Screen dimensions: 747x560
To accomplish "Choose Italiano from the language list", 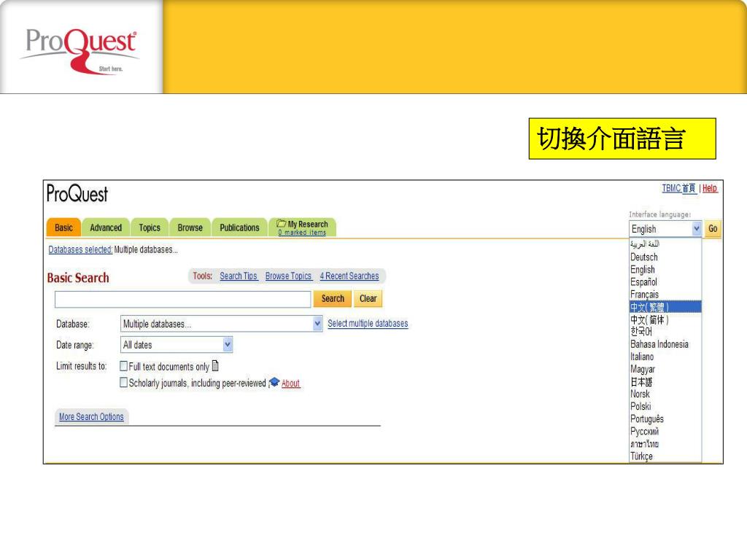I will 665,357.
